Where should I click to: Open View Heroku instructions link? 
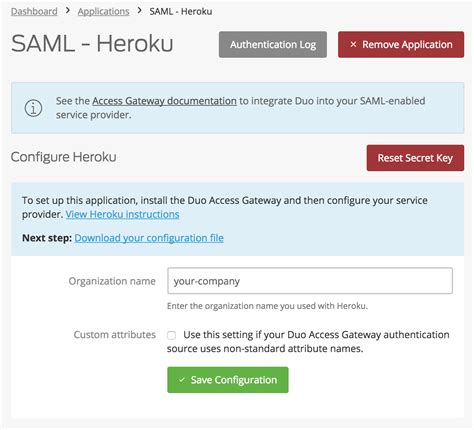click(x=122, y=214)
